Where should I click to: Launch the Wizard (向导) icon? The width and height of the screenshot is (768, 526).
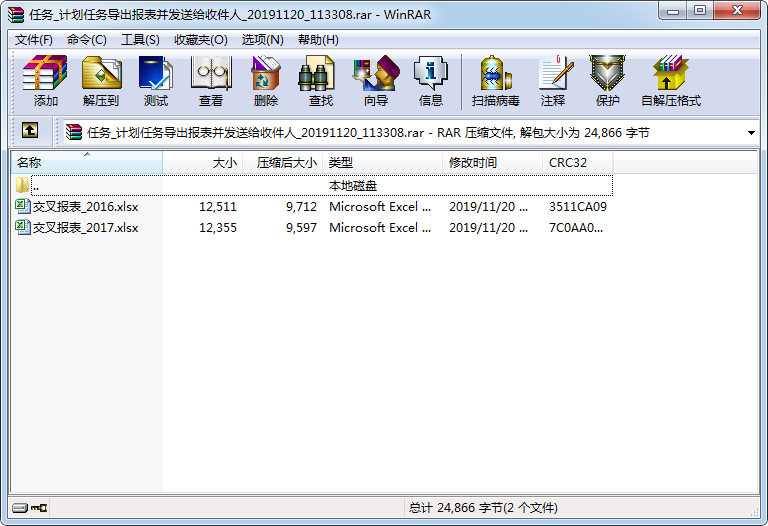tap(376, 81)
